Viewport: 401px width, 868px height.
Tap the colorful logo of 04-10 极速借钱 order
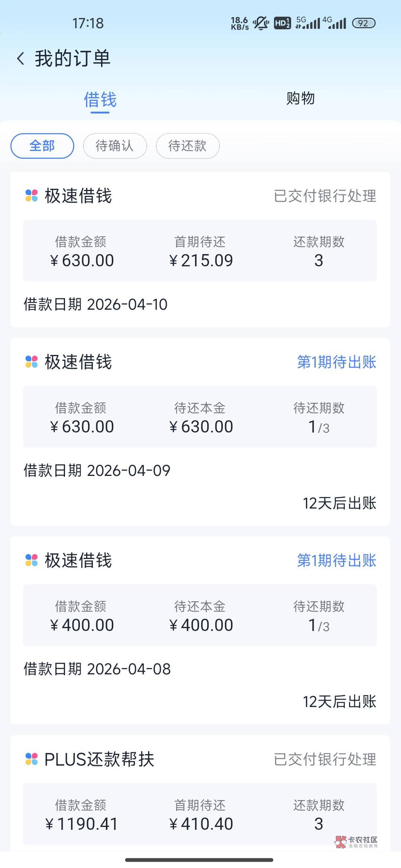coord(32,195)
